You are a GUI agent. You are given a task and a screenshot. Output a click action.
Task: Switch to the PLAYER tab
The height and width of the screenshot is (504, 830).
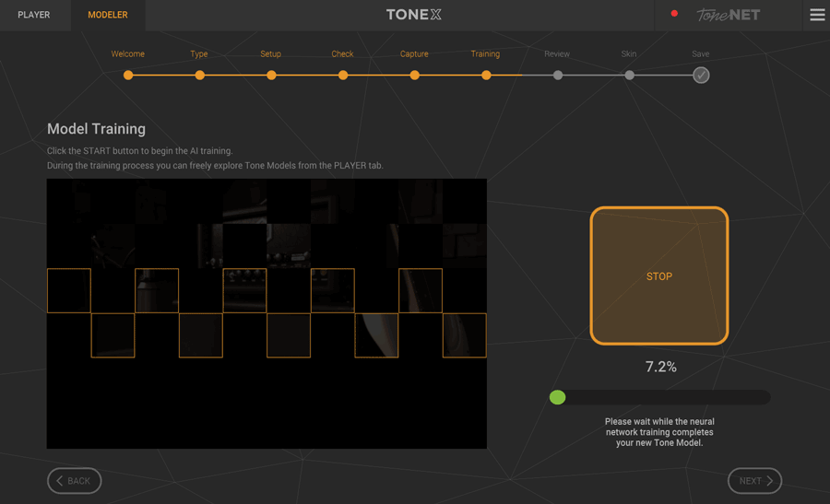pos(34,15)
